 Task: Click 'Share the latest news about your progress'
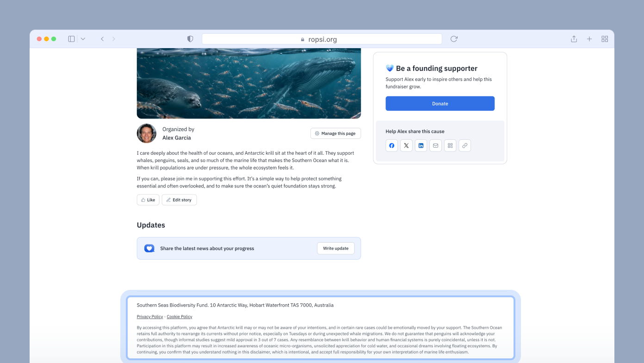207,249
